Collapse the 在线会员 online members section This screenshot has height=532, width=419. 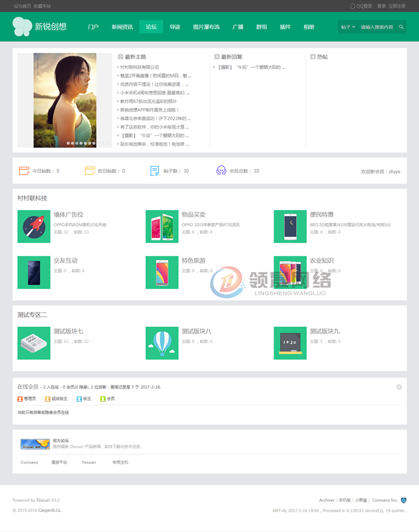point(399,387)
